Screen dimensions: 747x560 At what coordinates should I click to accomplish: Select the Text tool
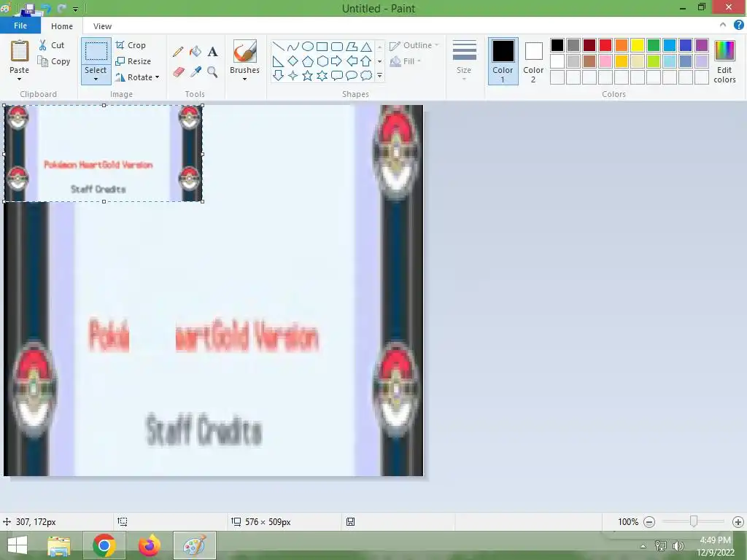212,52
